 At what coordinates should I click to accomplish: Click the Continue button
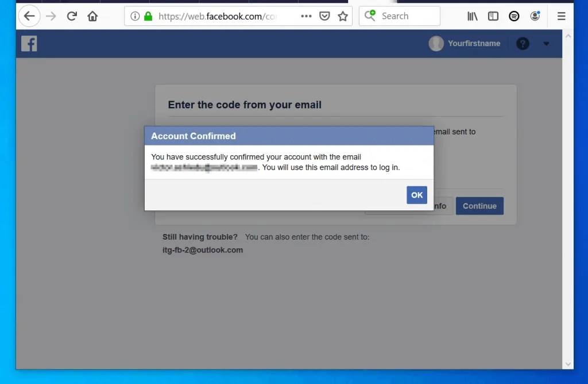coord(479,206)
